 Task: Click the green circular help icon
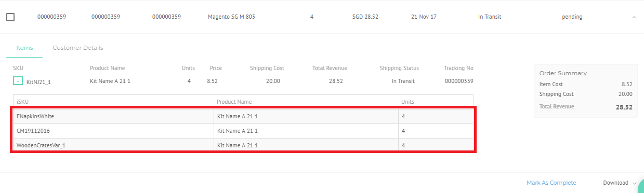coord(641,187)
